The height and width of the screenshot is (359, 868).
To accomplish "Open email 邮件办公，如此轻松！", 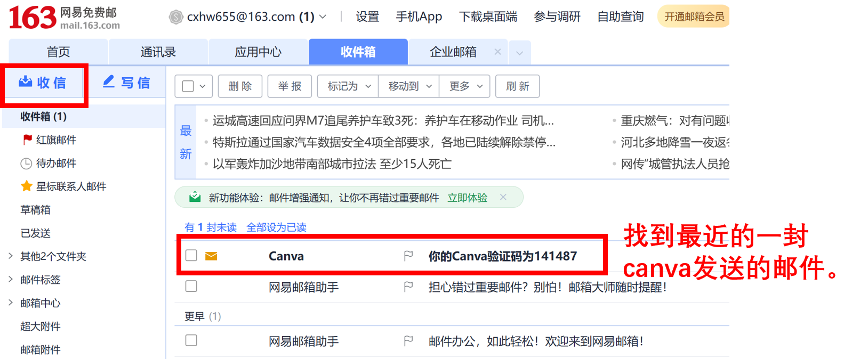I will 536,341.
